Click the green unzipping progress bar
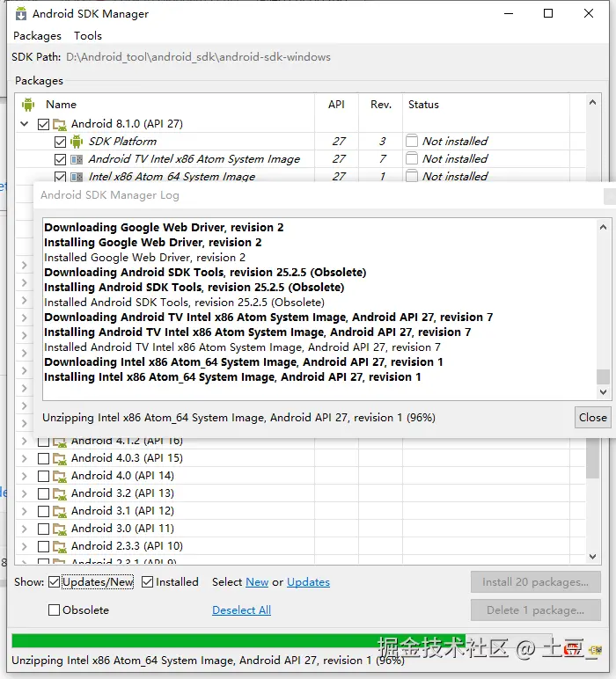Image resolution: width=616 pixels, height=679 pixels. coord(282,641)
